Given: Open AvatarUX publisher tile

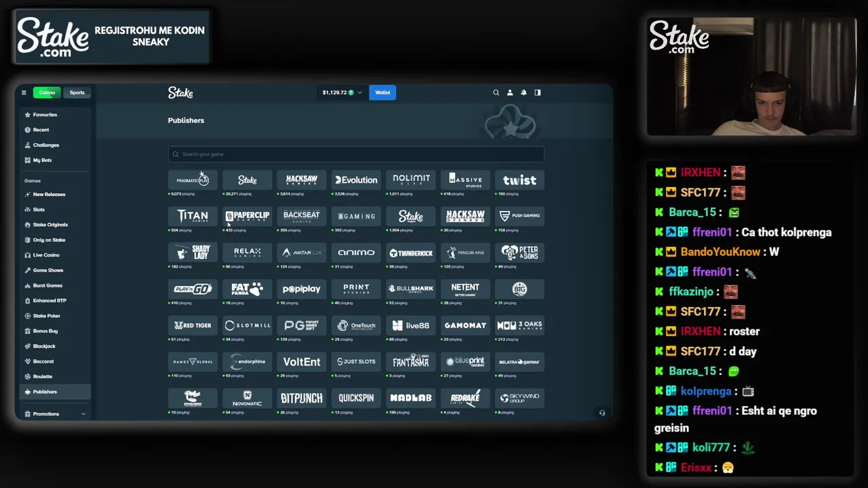Looking at the screenshot, I should click(302, 253).
